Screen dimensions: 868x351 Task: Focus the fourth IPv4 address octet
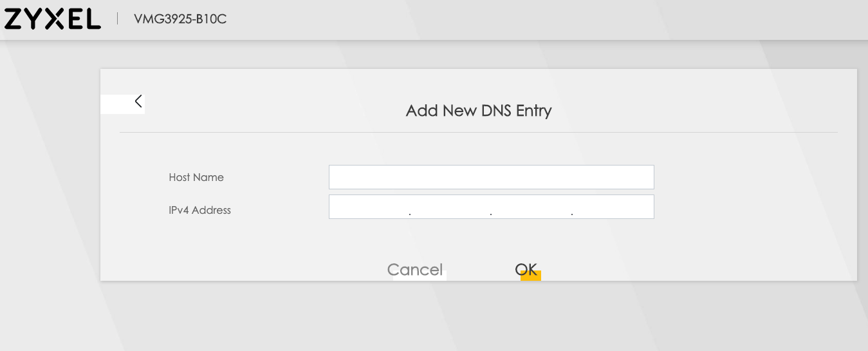coord(613,207)
